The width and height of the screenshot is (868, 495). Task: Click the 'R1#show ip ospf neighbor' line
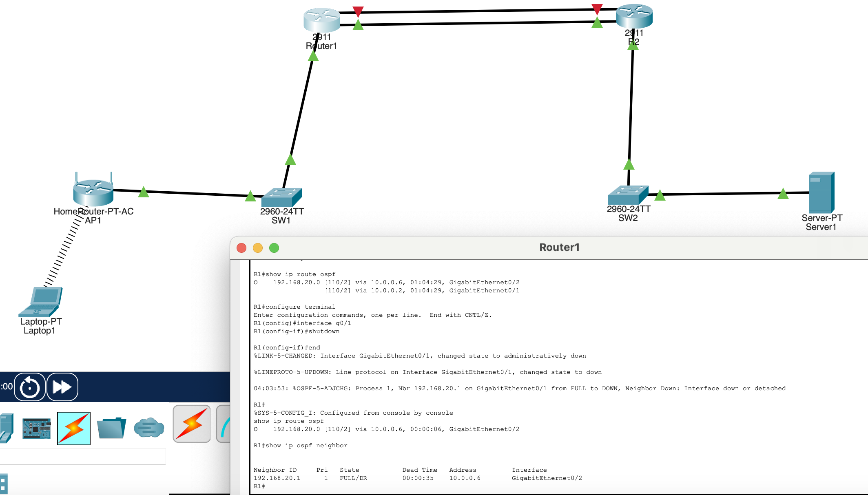pyautogui.click(x=301, y=446)
